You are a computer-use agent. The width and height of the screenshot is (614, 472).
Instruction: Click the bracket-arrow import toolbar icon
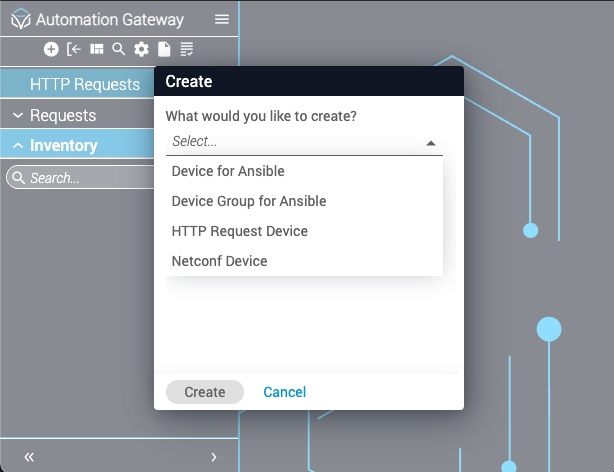[x=74, y=49]
